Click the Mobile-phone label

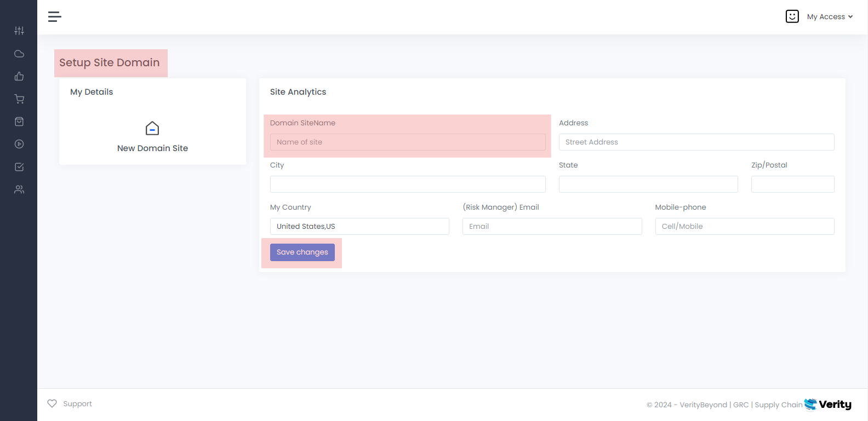point(681,207)
